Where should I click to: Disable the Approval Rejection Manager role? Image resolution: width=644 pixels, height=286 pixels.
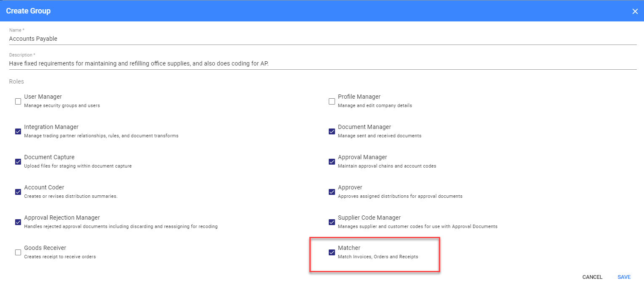point(18,222)
